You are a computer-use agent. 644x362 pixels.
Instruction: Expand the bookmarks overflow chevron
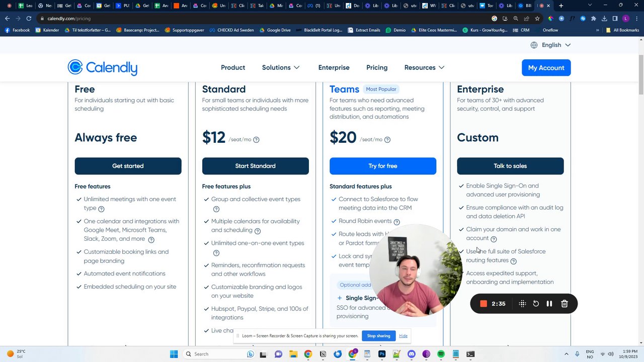tap(598, 30)
